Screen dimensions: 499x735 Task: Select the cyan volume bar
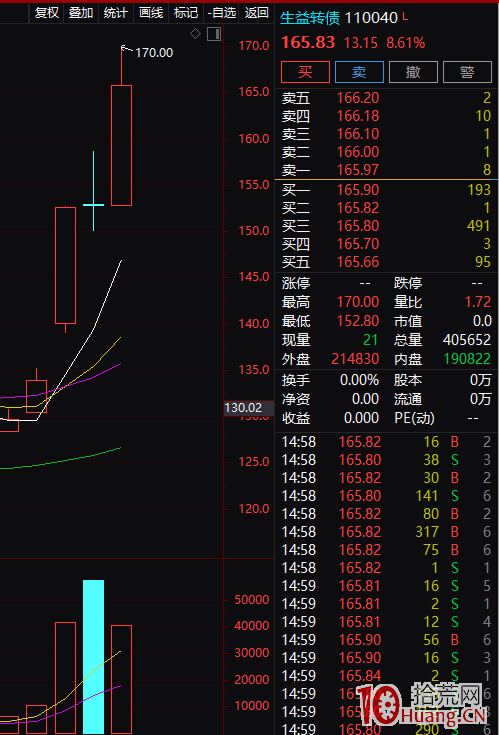pos(93,657)
